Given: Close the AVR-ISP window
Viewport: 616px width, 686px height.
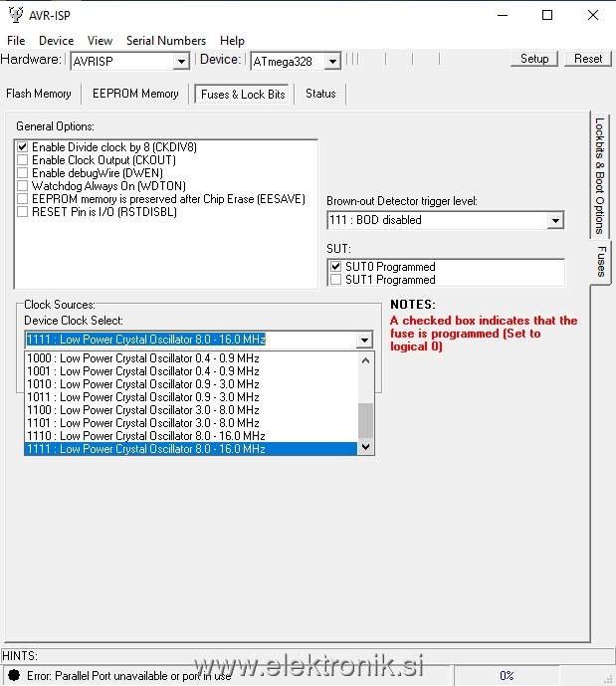Looking at the screenshot, I should pos(593,15).
